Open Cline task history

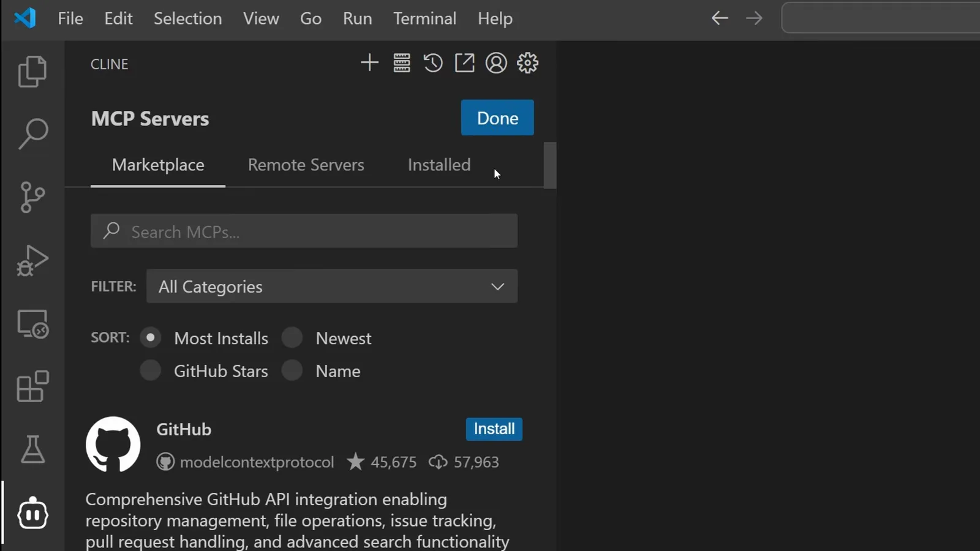(x=433, y=62)
